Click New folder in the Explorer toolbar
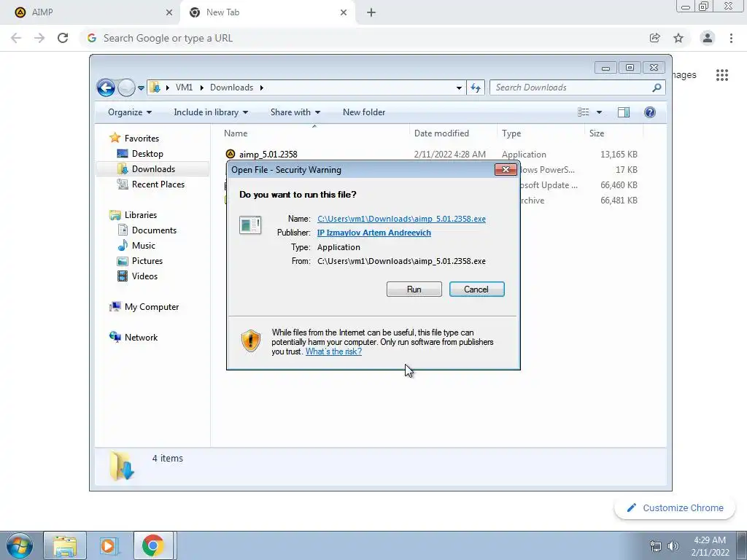Image resolution: width=747 pixels, height=560 pixels. point(364,112)
